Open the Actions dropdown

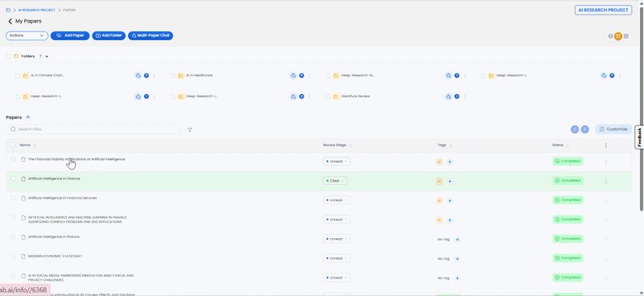(x=27, y=35)
